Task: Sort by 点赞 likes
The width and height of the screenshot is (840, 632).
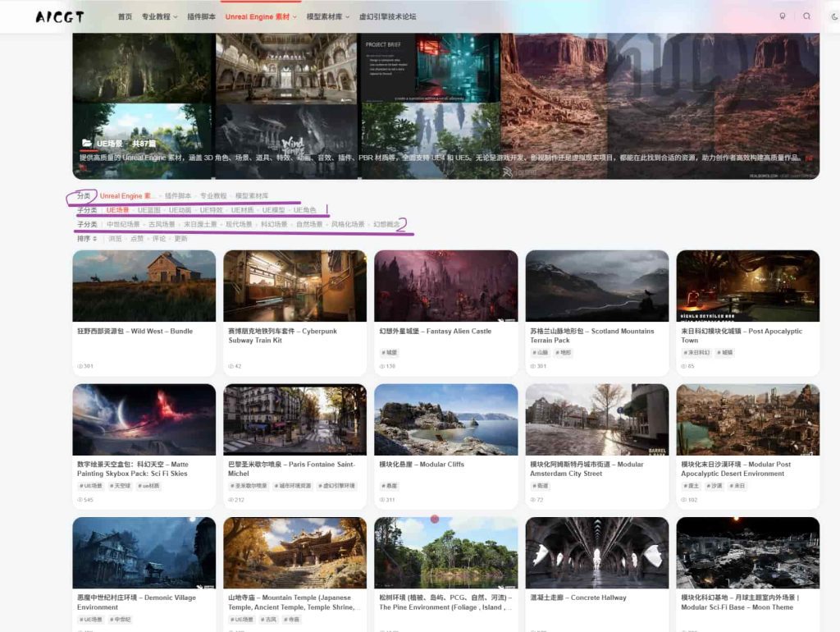Action: [137, 239]
